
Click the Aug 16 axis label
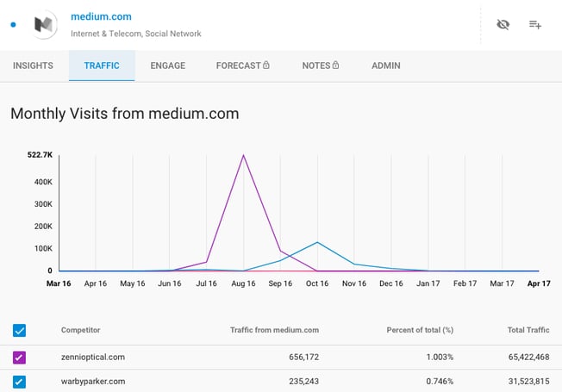tap(243, 283)
